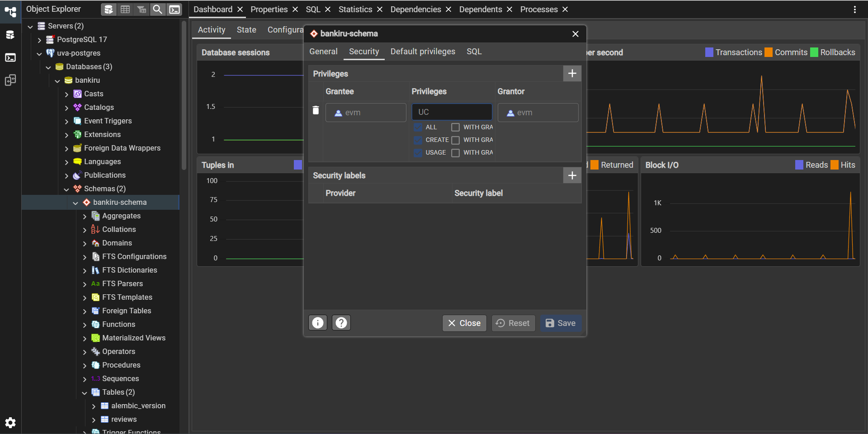Close the Dashboard tab

(240, 9)
